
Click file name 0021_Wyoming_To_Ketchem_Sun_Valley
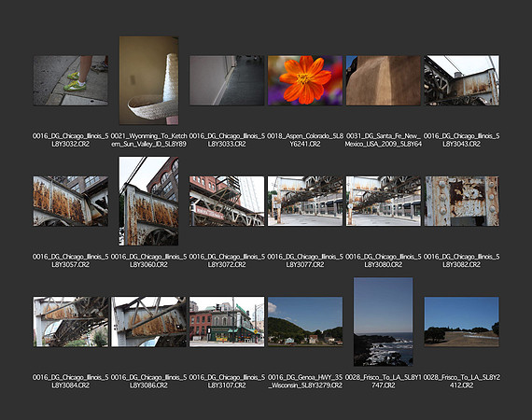click(148, 140)
